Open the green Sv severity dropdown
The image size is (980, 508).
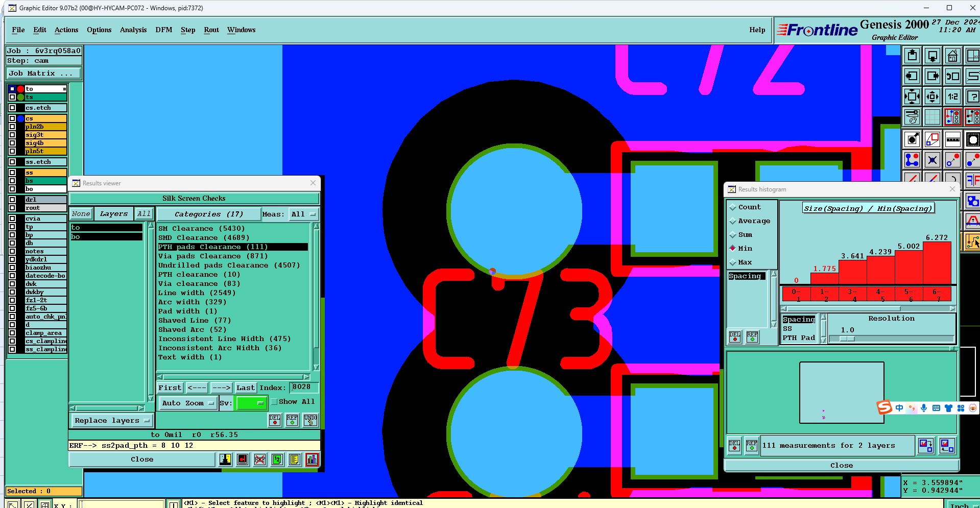point(251,403)
